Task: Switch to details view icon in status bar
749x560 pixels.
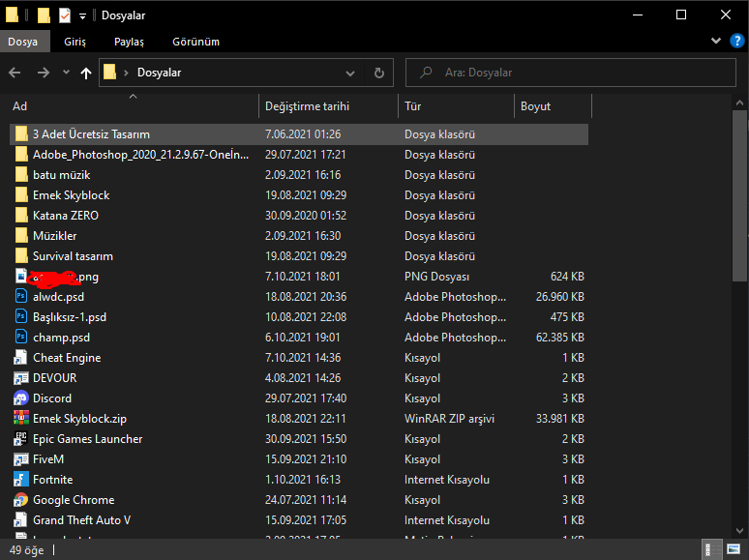Action: (x=712, y=549)
